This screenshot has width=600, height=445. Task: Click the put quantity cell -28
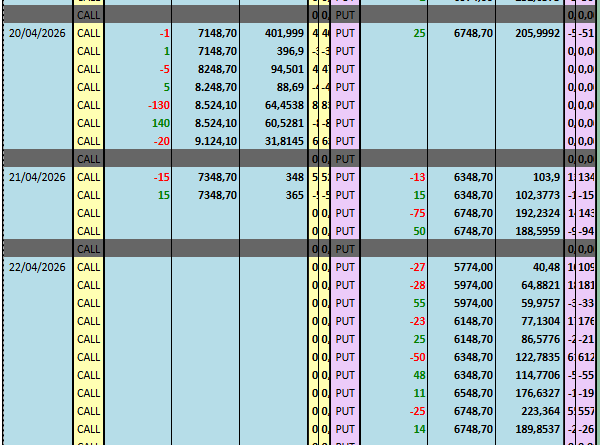tap(394, 285)
